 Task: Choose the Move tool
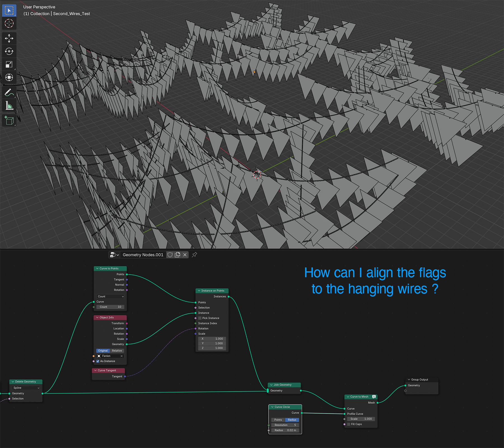(x=9, y=38)
